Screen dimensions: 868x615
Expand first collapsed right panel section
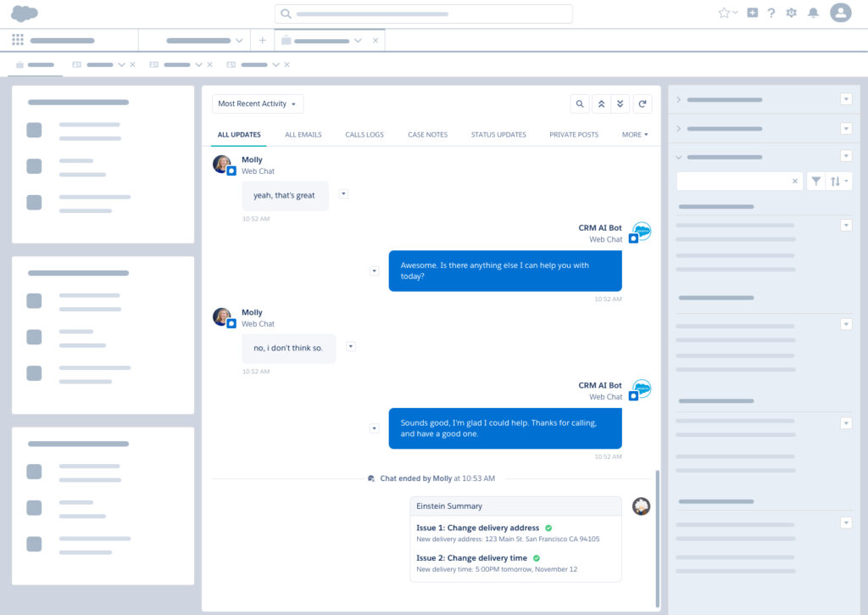click(679, 100)
